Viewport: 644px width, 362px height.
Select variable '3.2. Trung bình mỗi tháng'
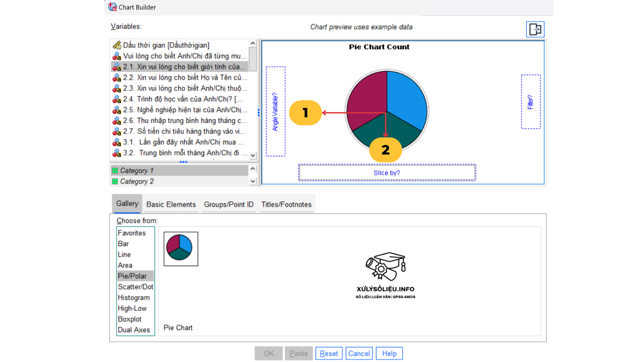[180, 153]
